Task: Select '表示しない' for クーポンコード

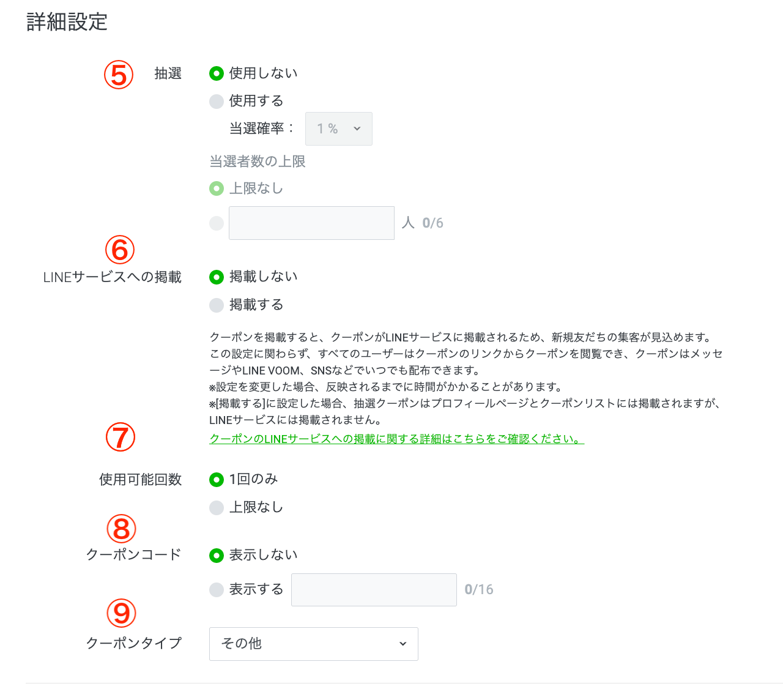Action: point(217,556)
